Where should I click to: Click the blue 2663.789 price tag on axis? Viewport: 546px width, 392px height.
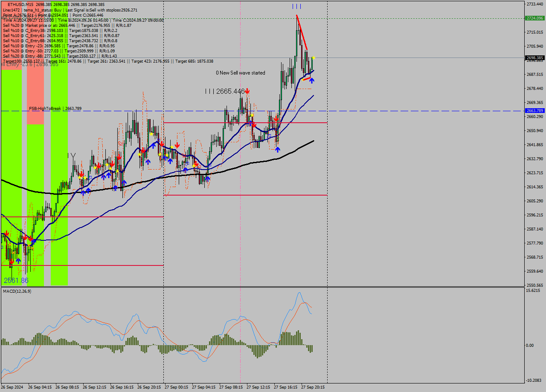click(534, 110)
